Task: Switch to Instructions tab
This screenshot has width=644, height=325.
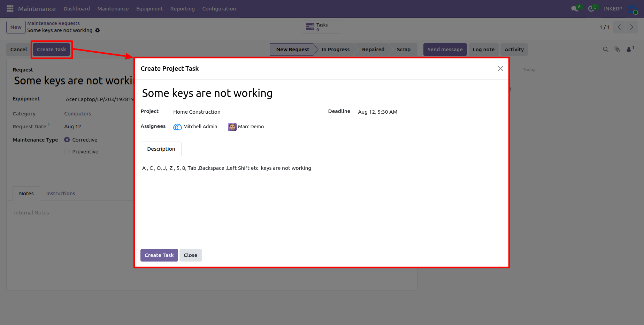Action: (x=61, y=194)
